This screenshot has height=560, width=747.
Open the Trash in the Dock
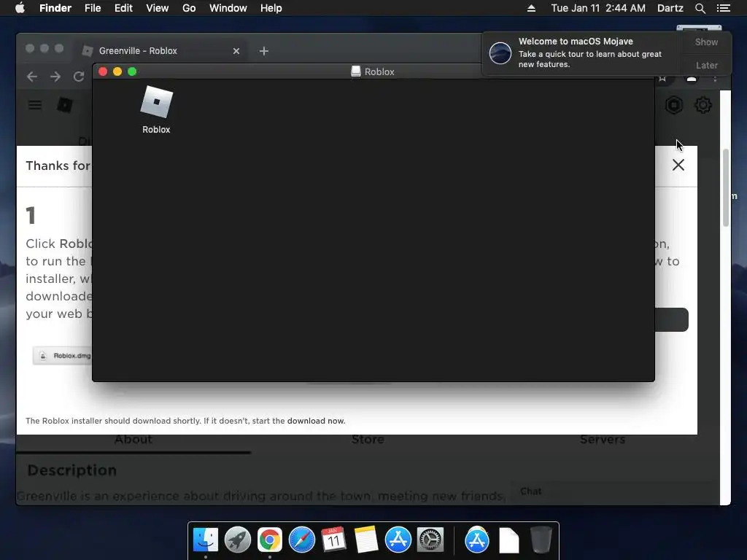[541, 540]
